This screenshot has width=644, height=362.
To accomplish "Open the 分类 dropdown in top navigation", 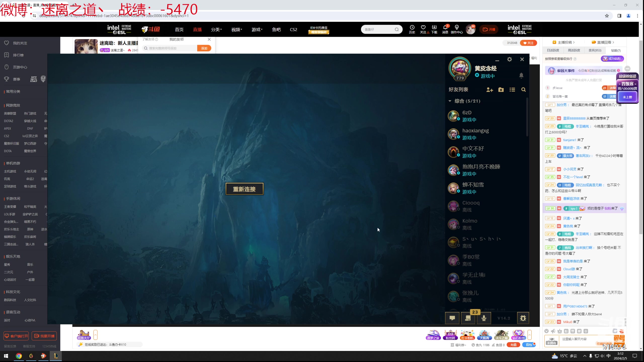I will point(216,30).
